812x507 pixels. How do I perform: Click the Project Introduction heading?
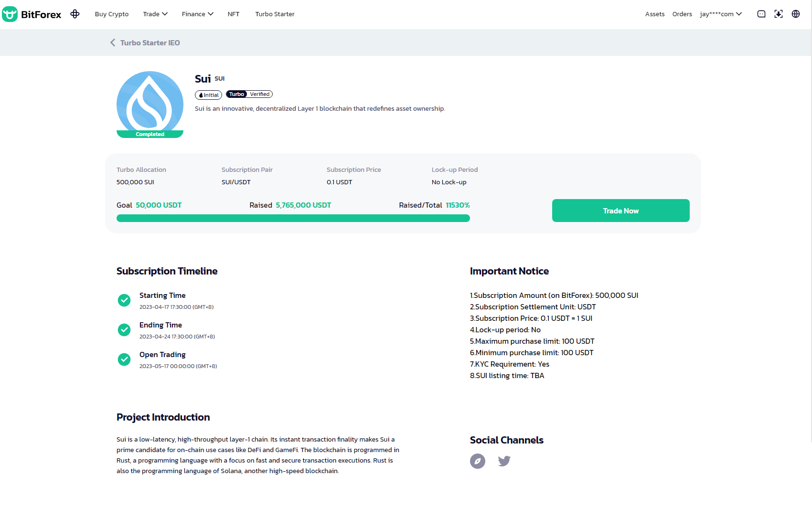click(x=163, y=417)
